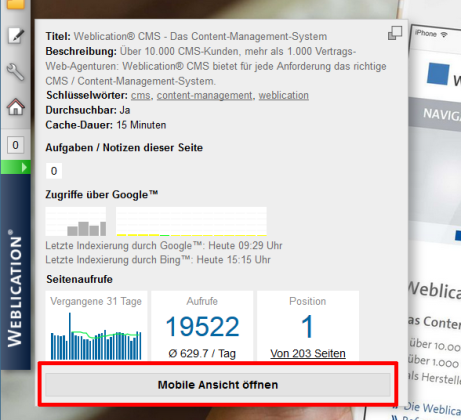
Task: Click the sidebar task counter showing 0
Action: tap(15, 145)
